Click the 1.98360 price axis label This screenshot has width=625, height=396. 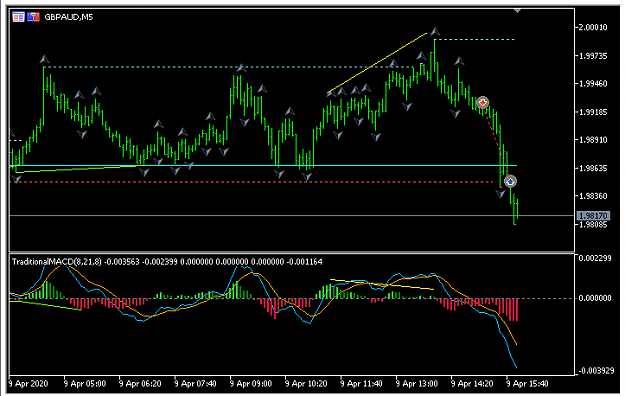tap(593, 196)
